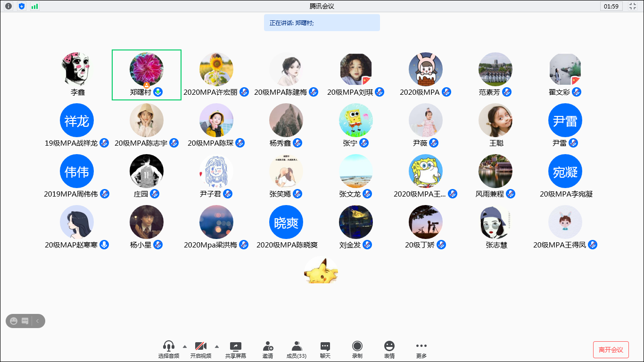The image size is (644, 362).
Task: Toggle audio via 选择音频 headphone button
Action: tap(169, 347)
